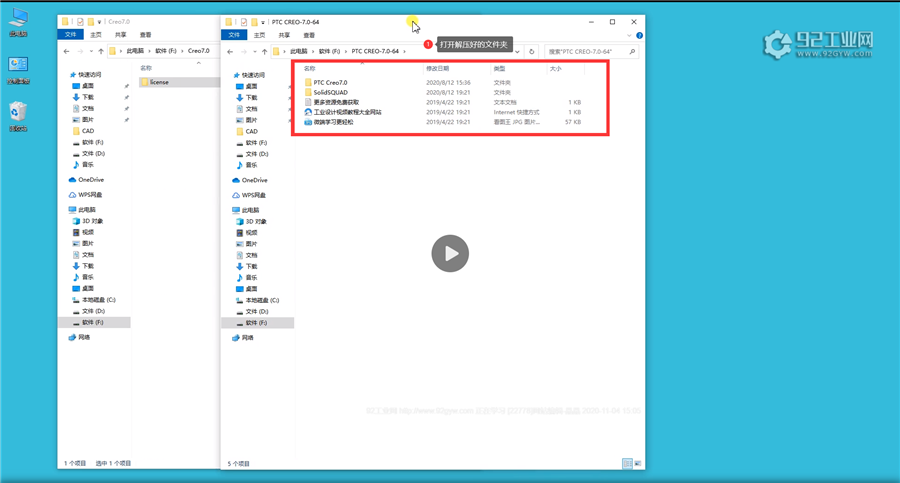Image resolution: width=900 pixels, height=483 pixels.
Task: Switch PTC CREO-7.0-64 window to large icons view
Action: click(x=638, y=463)
